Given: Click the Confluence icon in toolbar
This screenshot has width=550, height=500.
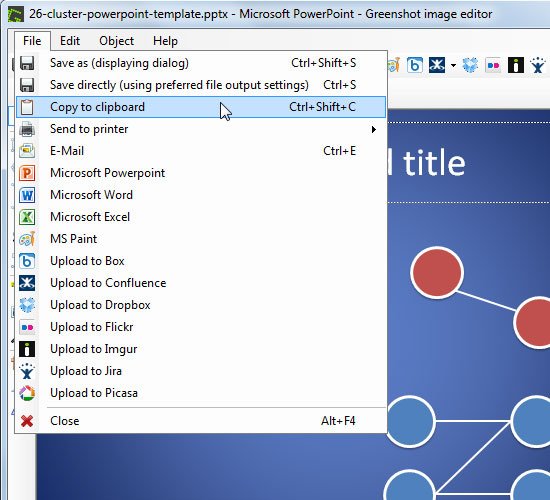Looking at the screenshot, I should point(437,65).
